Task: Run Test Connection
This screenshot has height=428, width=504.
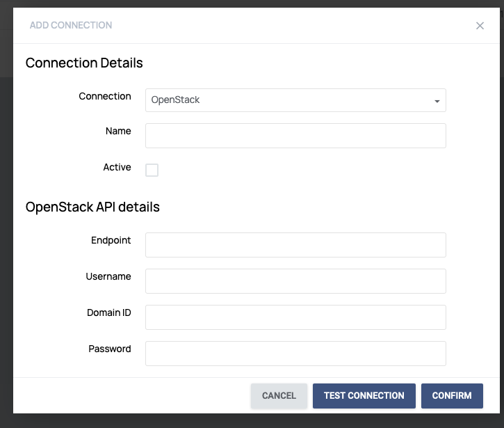Action: click(x=364, y=396)
